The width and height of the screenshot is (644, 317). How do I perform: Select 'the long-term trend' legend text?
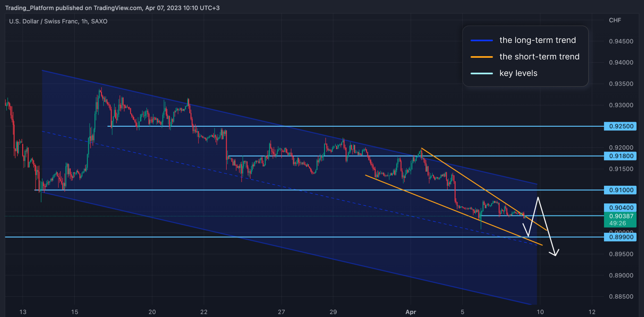point(537,40)
